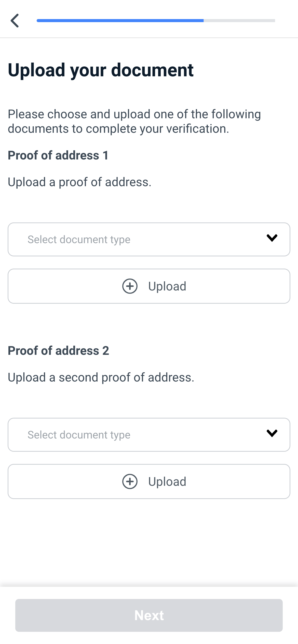Tap the greyed-out Next button
The height and width of the screenshot is (644, 298).
pos(149,615)
